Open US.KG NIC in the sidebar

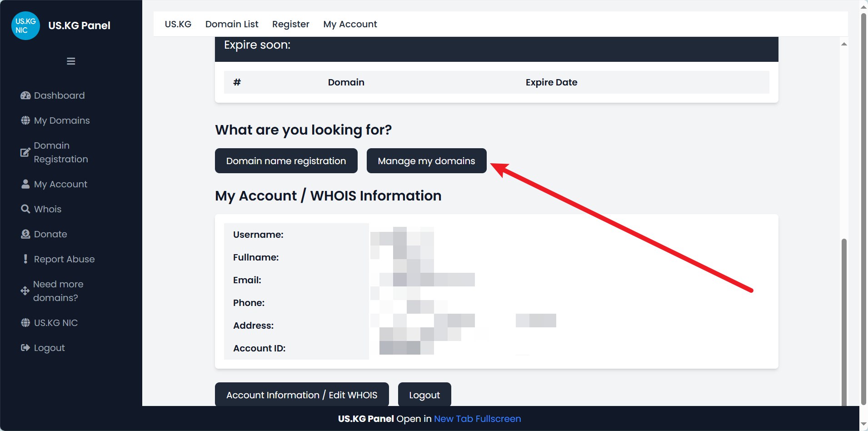click(56, 323)
